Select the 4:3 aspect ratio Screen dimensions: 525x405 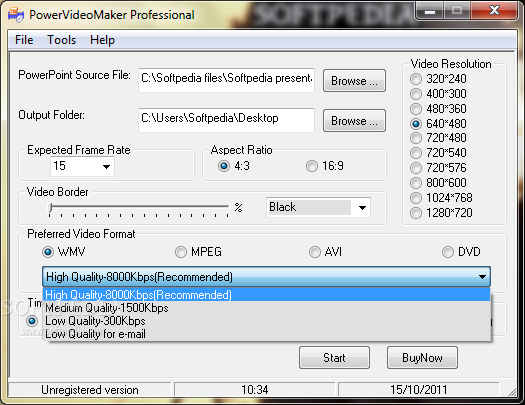pyautogui.click(x=234, y=166)
